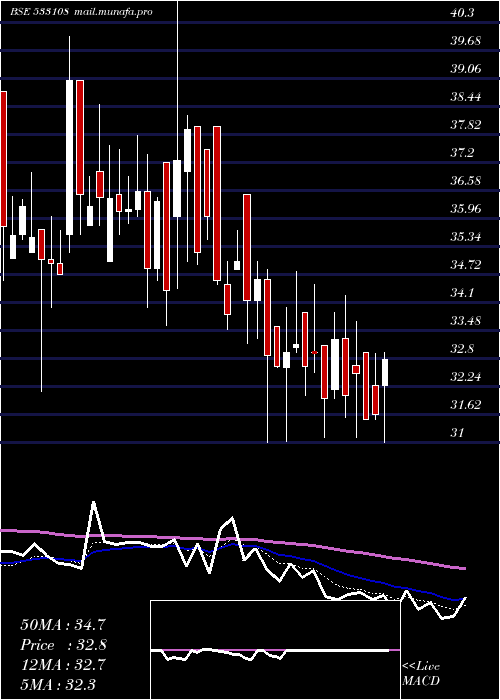Click the 5MA : 32.3 readout
Viewport: 500px width, 700px height.
tap(58, 684)
